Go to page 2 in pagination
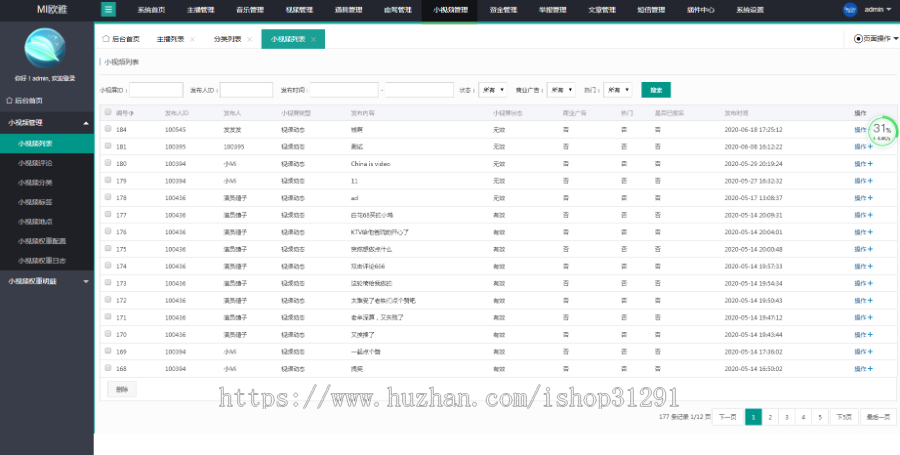Viewport: 900px width, 455px height. point(770,417)
